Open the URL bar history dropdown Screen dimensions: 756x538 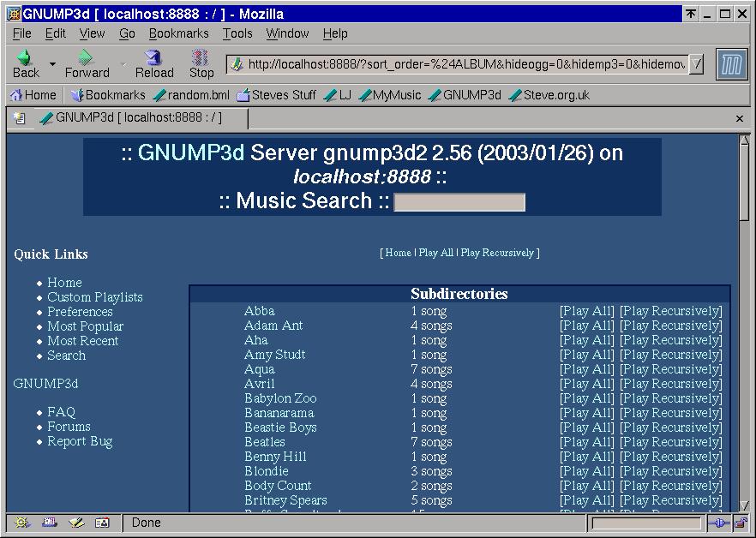(696, 64)
